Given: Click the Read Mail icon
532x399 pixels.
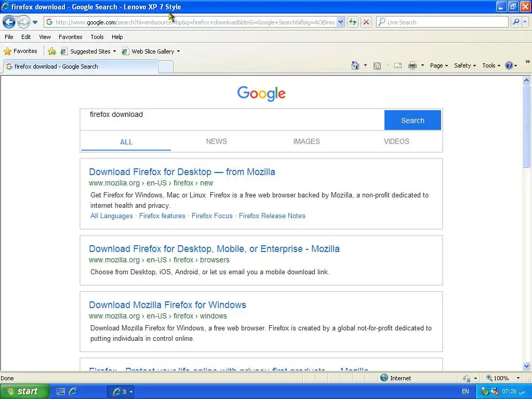Looking at the screenshot, I should [x=398, y=65].
